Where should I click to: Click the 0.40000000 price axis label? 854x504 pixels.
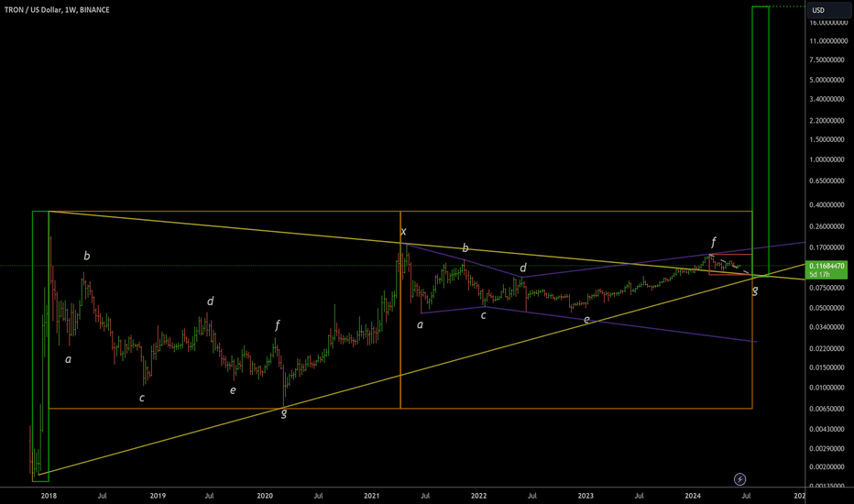[x=827, y=205]
